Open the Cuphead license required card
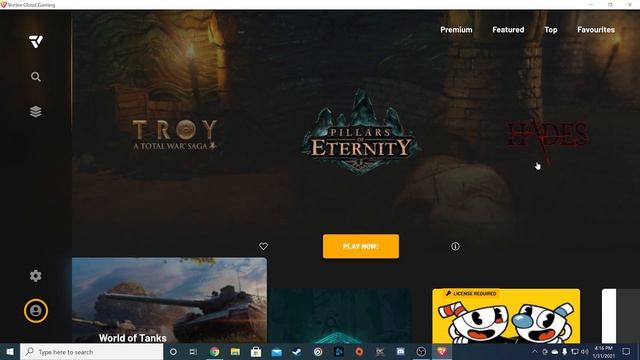 click(x=506, y=316)
